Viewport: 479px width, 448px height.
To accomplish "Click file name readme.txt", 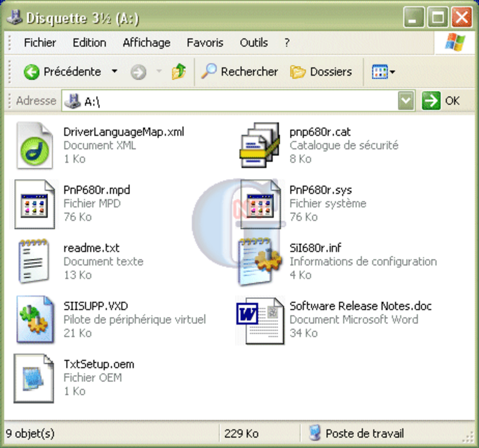I will (x=91, y=248).
